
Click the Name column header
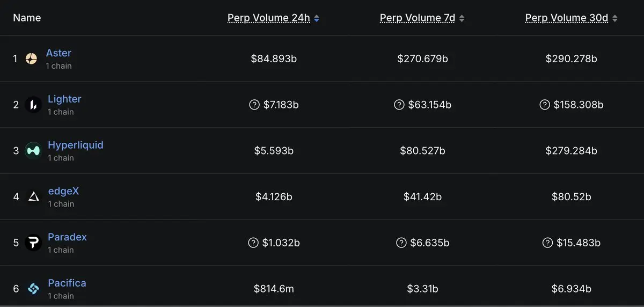[x=27, y=18]
